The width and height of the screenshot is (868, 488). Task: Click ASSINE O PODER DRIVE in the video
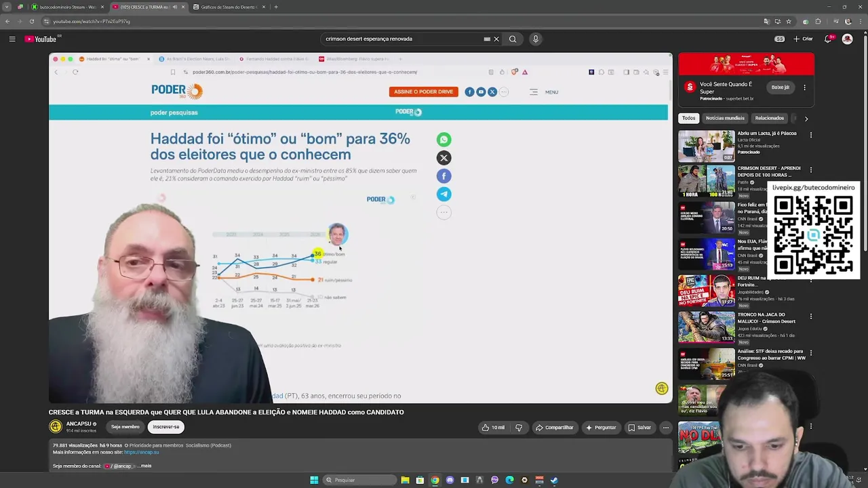424,91
